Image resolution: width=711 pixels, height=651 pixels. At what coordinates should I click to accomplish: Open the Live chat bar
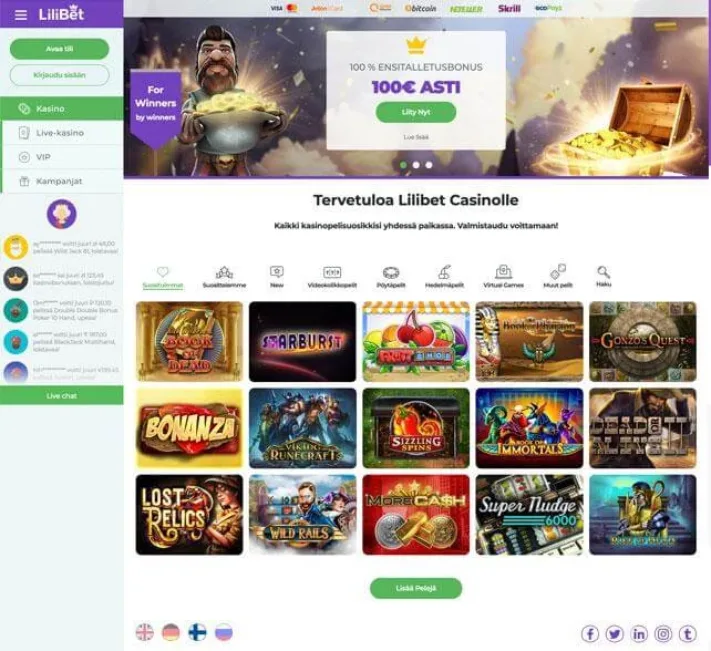[62, 396]
